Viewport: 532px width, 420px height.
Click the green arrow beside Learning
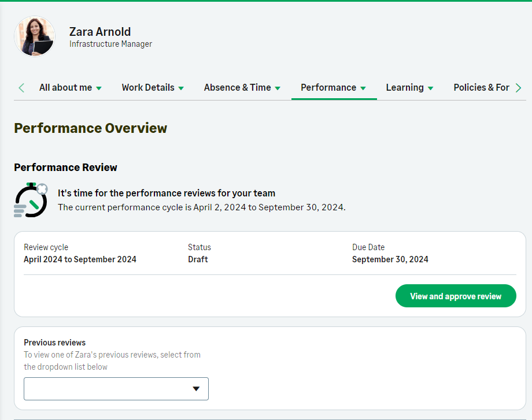click(430, 88)
